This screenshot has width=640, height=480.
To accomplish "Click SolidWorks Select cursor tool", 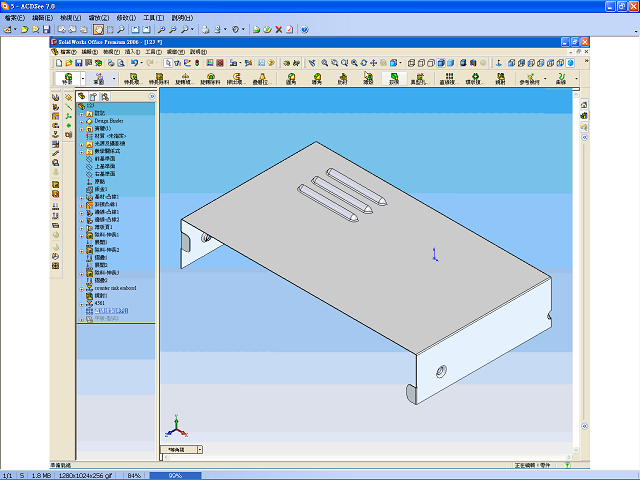I will [168, 63].
